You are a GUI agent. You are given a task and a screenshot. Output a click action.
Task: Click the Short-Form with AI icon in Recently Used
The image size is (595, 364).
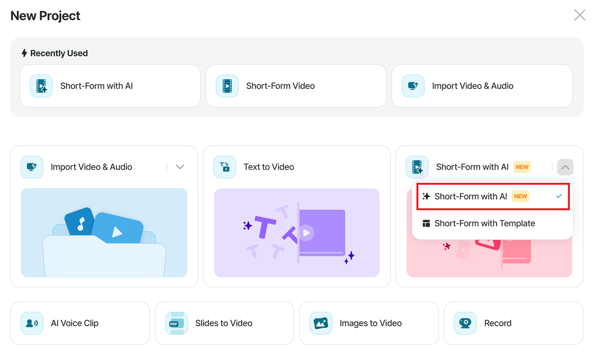click(41, 86)
